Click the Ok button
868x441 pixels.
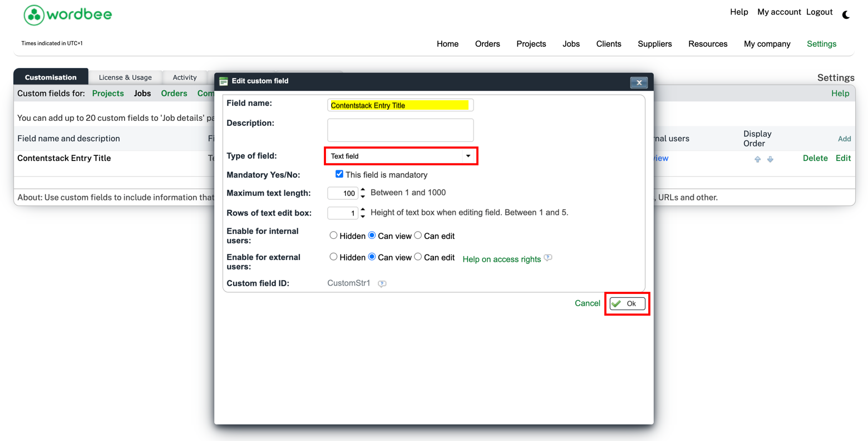628,304
